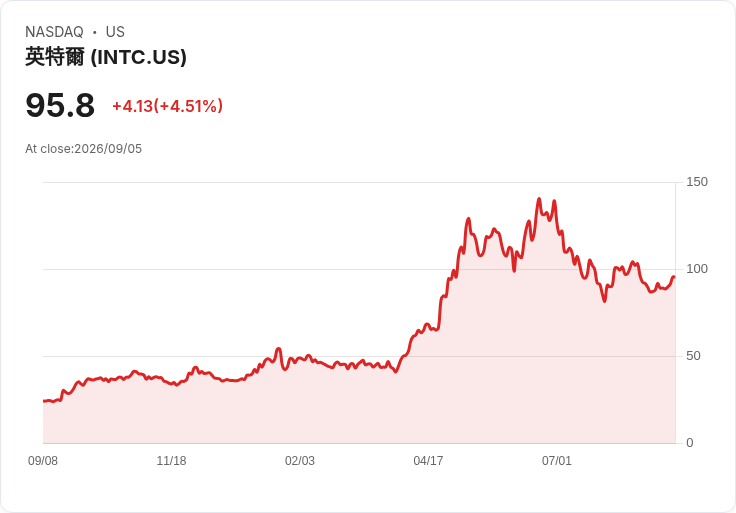736x513 pixels.
Task: Click the 04/17 x-axis date label
Action: (x=428, y=461)
